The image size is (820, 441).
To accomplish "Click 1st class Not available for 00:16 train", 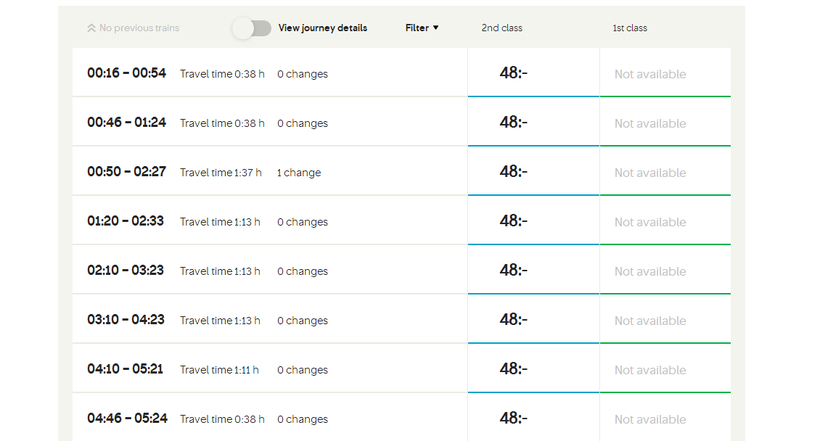I will [x=650, y=74].
